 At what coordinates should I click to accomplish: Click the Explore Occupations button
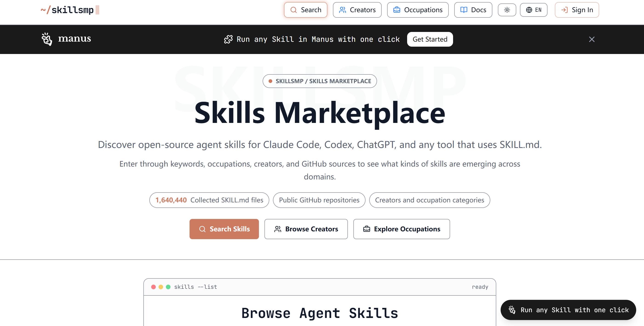(402, 229)
